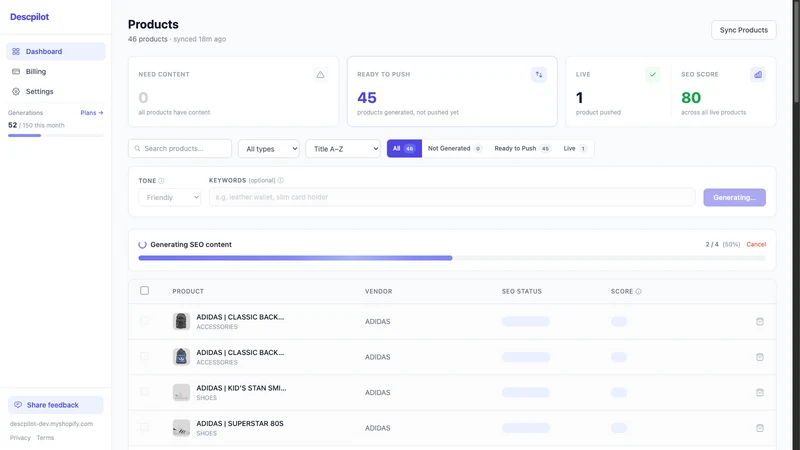
Task: Focus the Search products field
Action: pos(180,148)
